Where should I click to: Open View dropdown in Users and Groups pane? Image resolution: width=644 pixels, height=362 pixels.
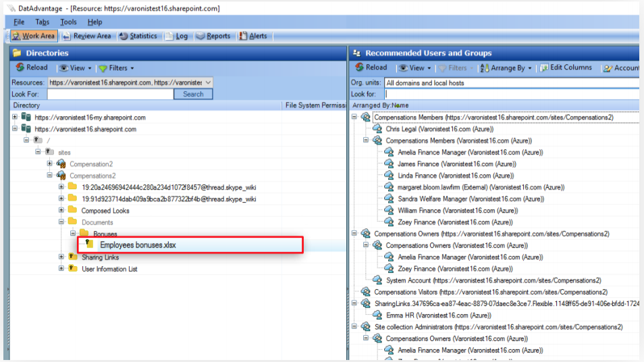(415, 68)
